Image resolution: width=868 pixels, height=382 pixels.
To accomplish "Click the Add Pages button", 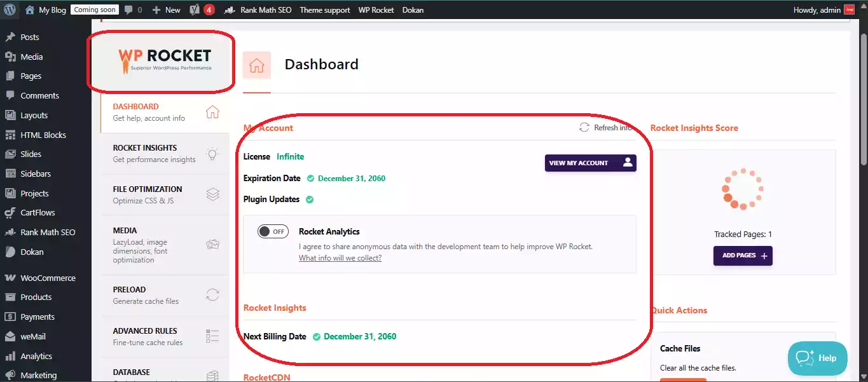I will (743, 256).
